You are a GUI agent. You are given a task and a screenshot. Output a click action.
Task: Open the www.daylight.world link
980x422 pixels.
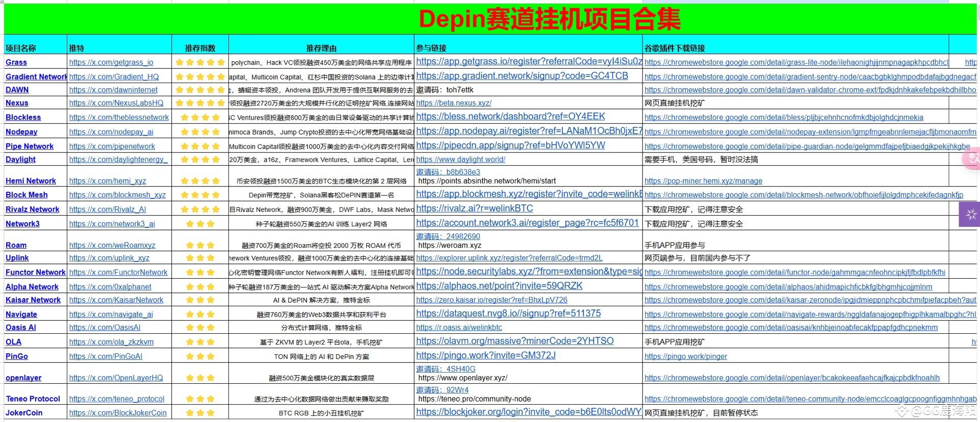point(461,160)
